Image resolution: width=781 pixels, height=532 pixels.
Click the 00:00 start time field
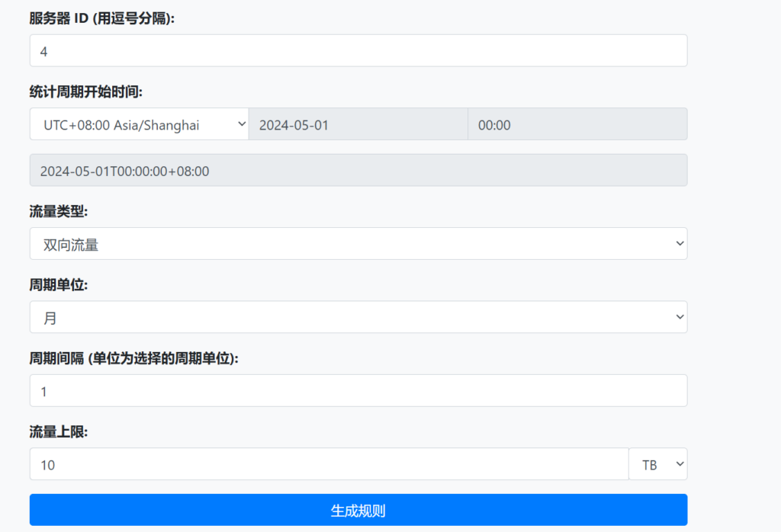pos(577,124)
